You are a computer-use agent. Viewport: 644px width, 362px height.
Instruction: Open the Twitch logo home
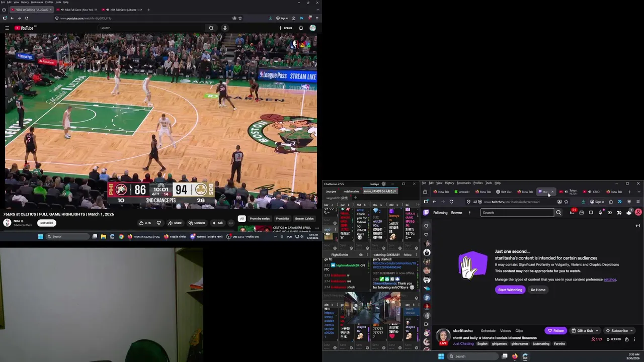tap(426, 213)
